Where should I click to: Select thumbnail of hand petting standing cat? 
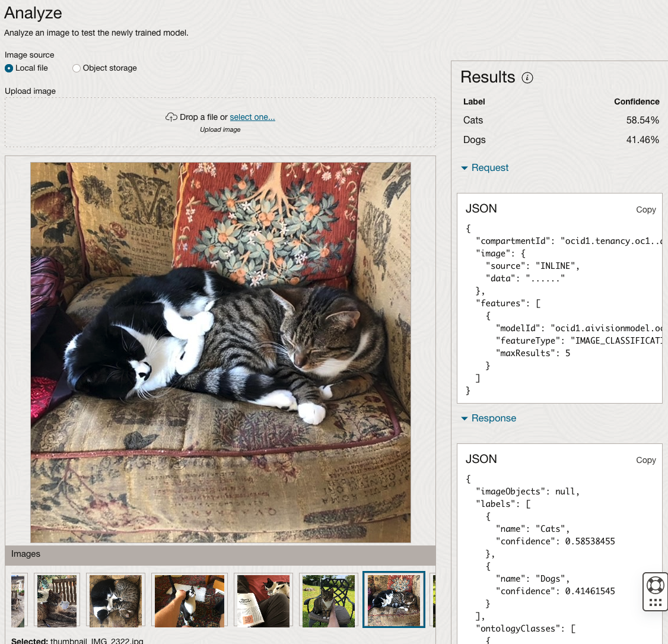pyautogui.click(x=189, y=600)
